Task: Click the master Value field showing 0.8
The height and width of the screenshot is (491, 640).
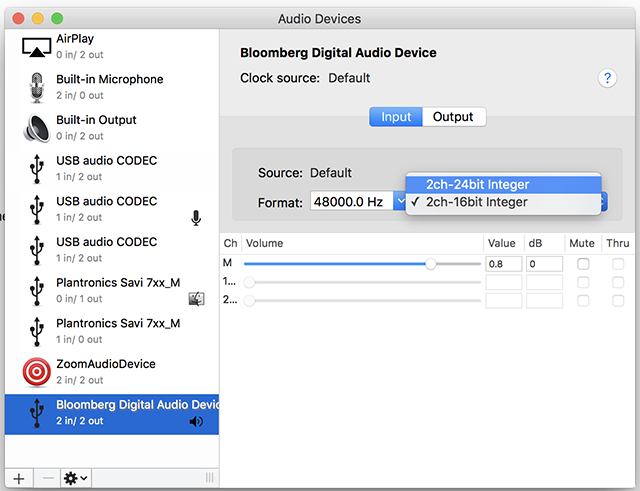Action: [x=504, y=264]
